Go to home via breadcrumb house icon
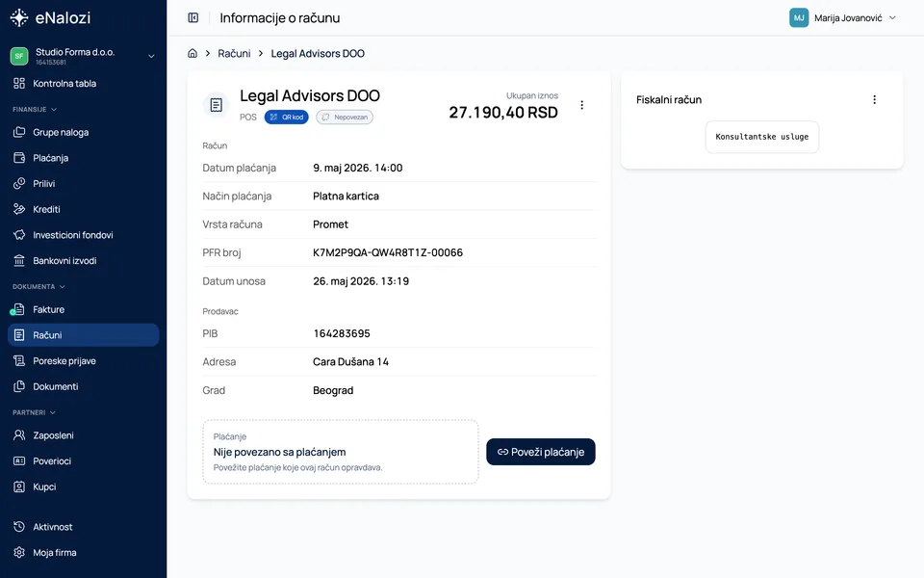Screen dimensions: 924x578 tap(192, 53)
